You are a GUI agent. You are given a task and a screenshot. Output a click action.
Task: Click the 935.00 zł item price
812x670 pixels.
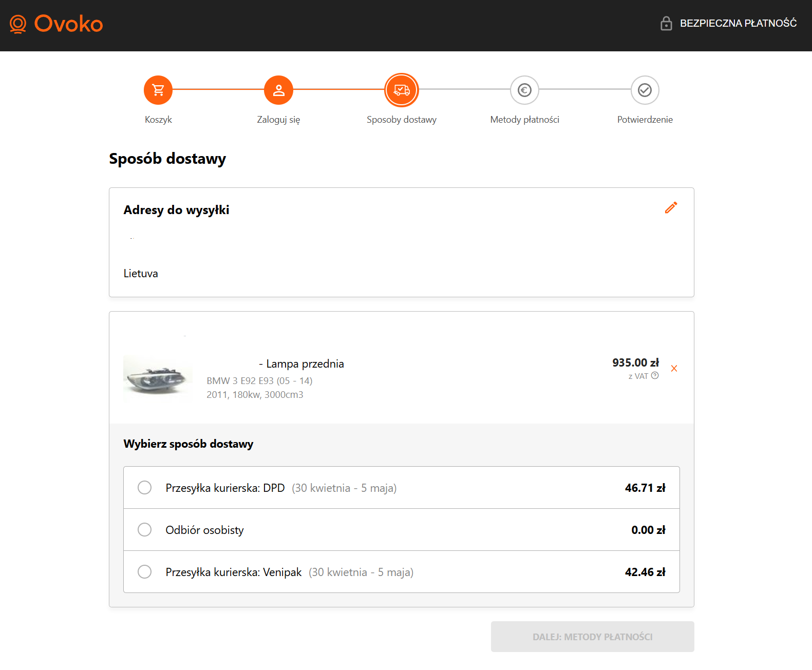(x=635, y=362)
